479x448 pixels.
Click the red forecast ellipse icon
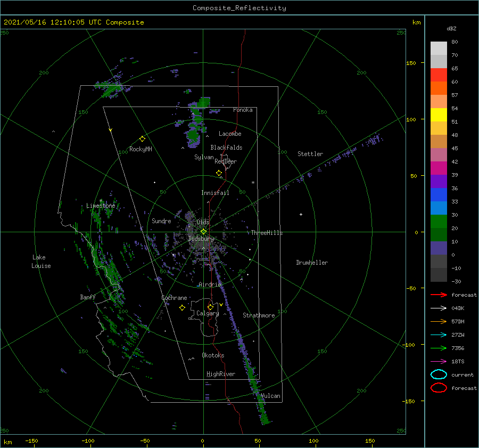pos(439,388)
